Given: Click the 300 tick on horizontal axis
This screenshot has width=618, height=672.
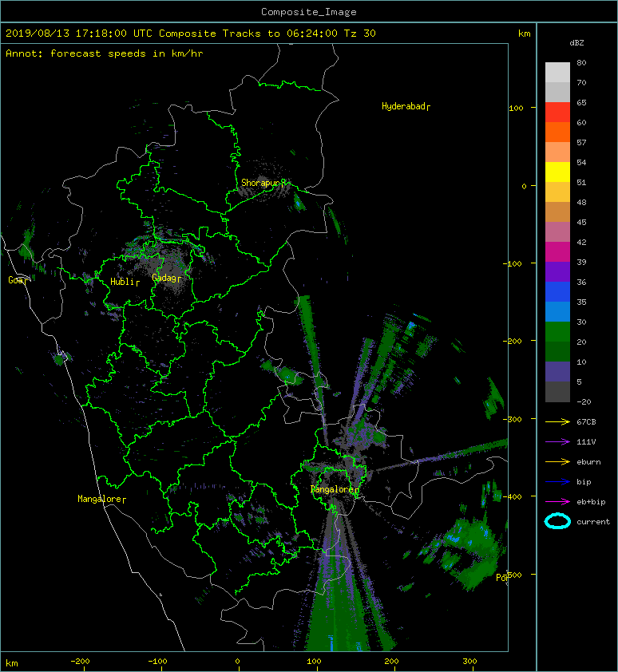Looking at the screenshot, I should [x=469, y=662].
